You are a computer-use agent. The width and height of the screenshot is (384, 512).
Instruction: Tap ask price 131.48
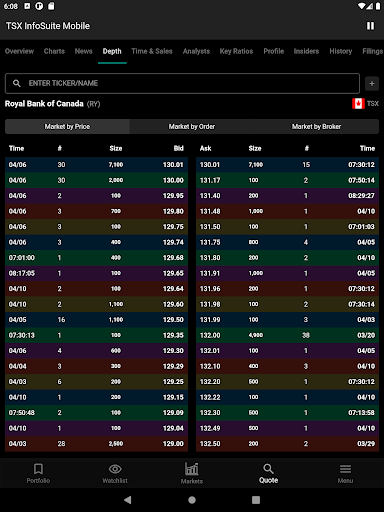[x=210, y=211]
